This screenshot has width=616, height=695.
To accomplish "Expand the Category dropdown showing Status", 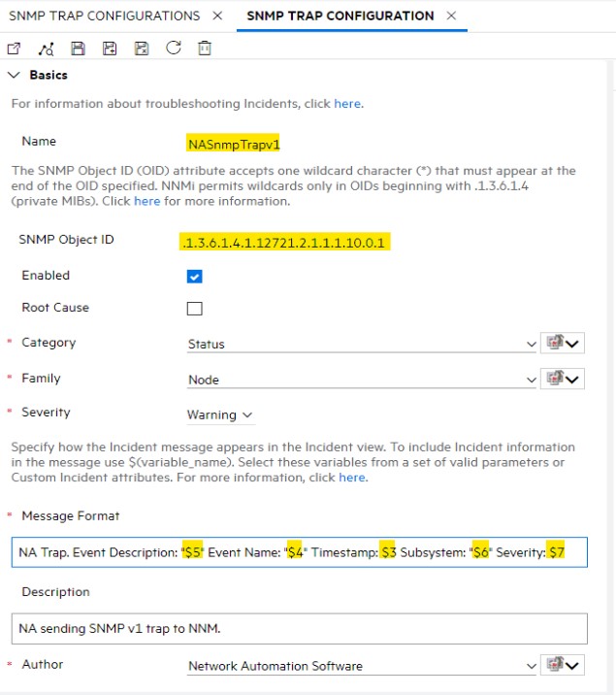I will pyautogui.click(x=531, y=345).
